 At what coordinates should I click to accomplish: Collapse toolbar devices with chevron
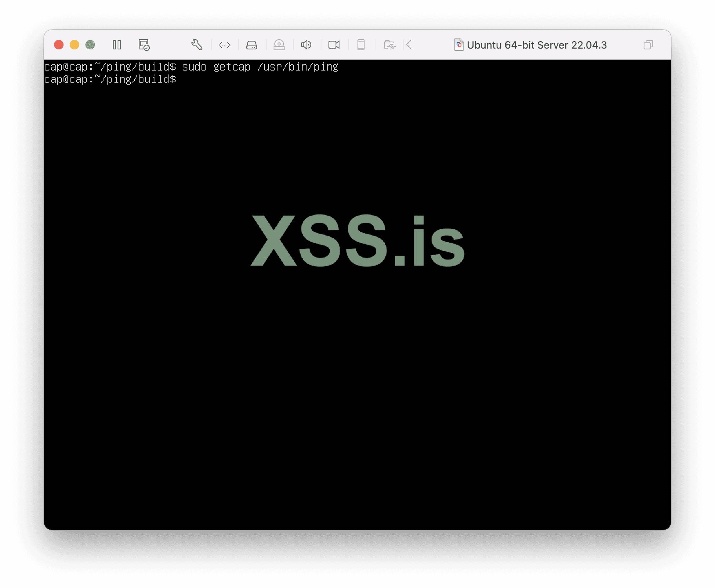(409, 45)
